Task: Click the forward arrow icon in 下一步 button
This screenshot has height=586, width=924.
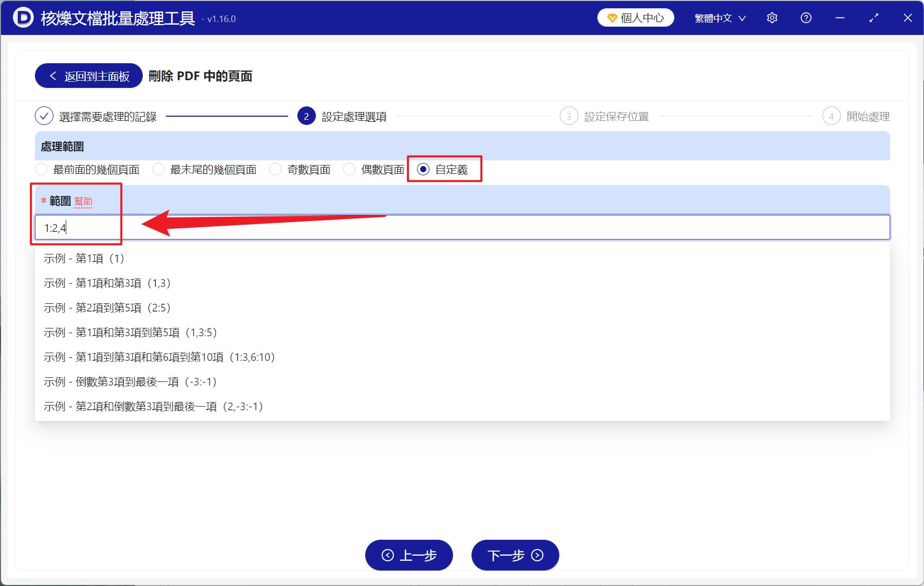Action: tap(537, 555)
